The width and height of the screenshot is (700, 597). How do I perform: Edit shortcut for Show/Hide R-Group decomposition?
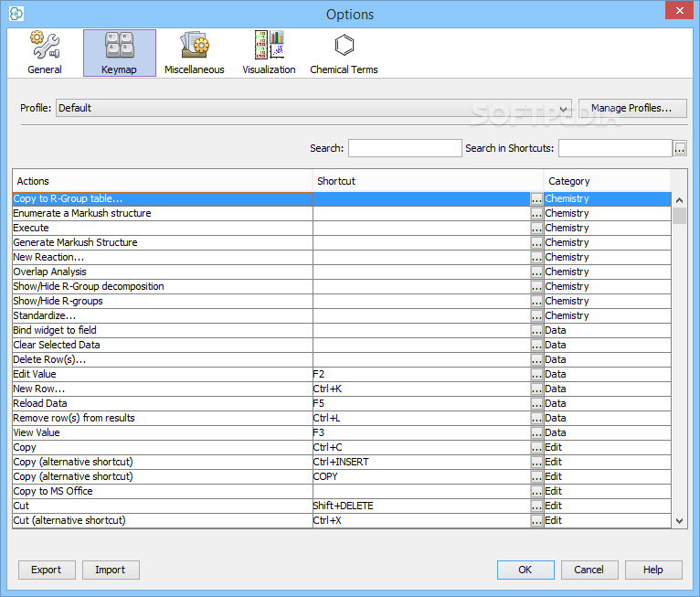536,287
